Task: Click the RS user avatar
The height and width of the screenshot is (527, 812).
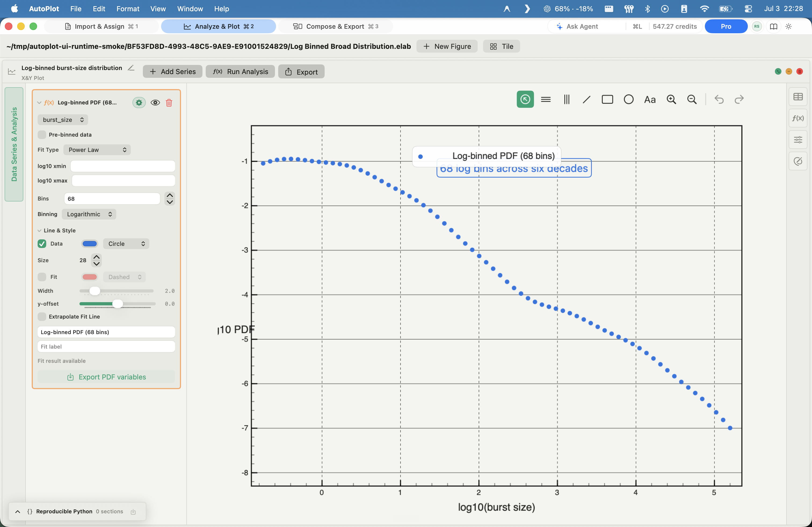Action: coord(757,26)
